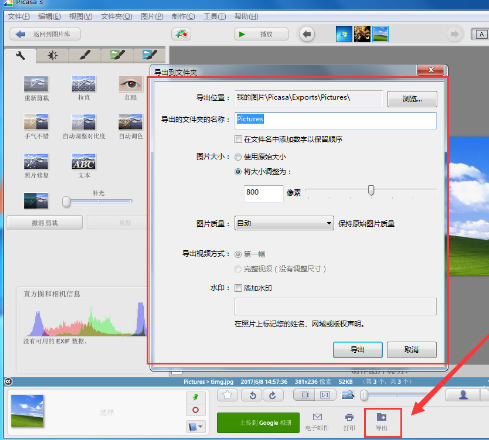Go to previous photo with round left arrow

pos(307,34)
